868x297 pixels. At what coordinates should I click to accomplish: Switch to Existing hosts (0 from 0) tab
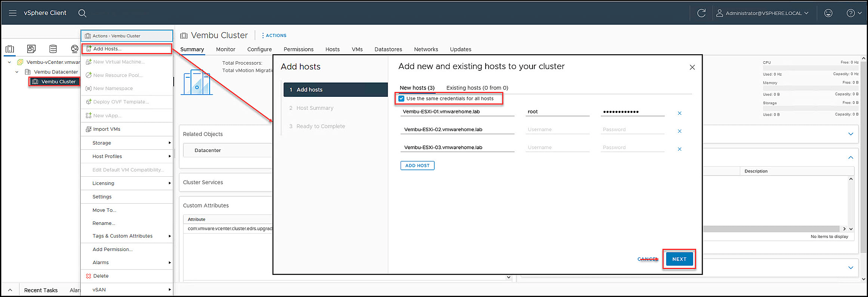click(477, 88)
